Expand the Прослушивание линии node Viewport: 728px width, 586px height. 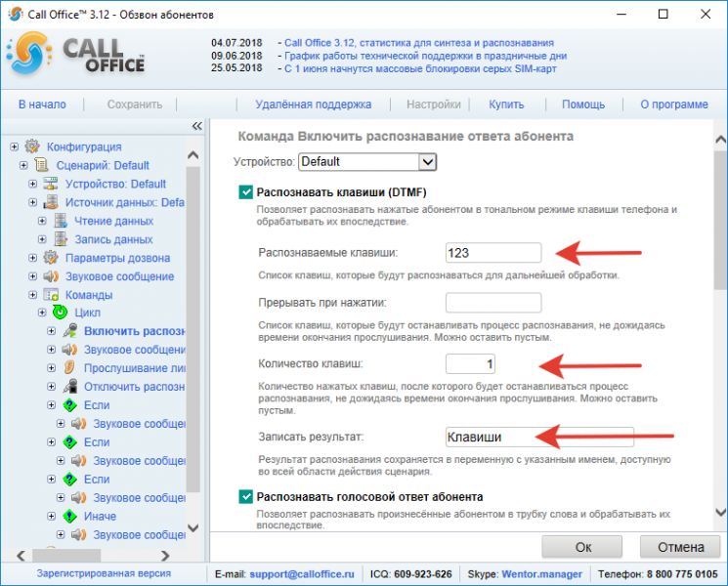[51, 368]
